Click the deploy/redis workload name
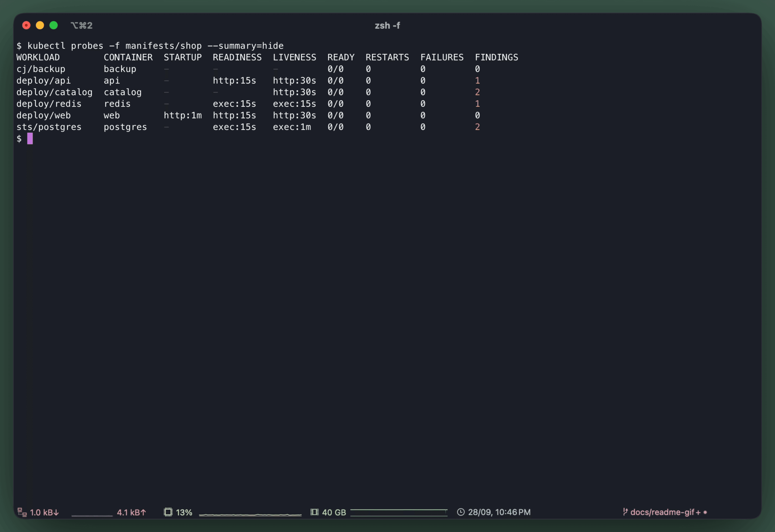This screenshot has width=775, height=532. click(49, 104)
